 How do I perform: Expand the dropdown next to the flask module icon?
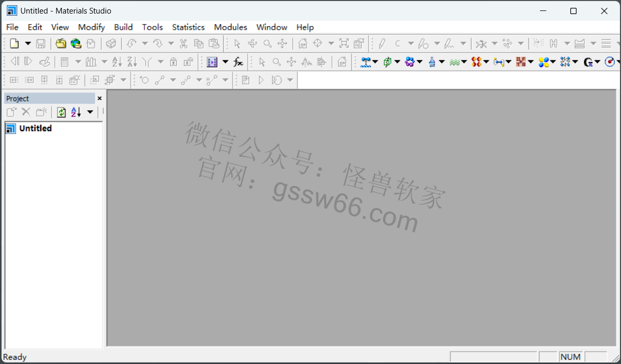point(442,62)
